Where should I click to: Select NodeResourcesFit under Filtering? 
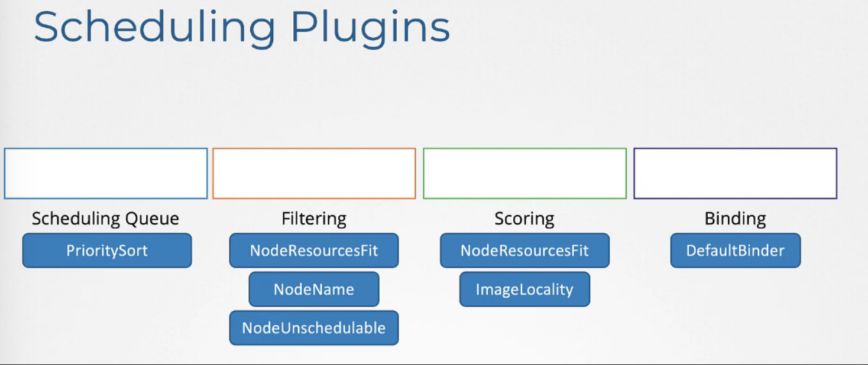click(x=314, y=250)
